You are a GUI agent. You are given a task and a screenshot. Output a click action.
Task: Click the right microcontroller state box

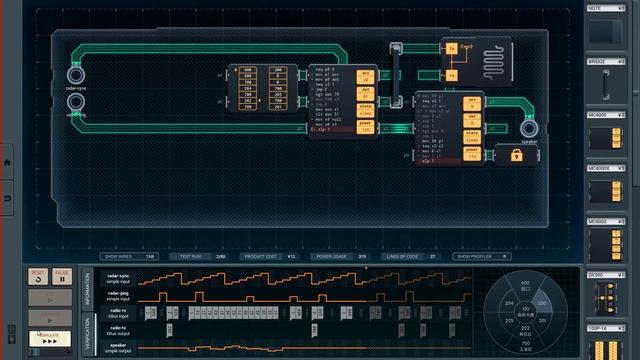[472, 137]
